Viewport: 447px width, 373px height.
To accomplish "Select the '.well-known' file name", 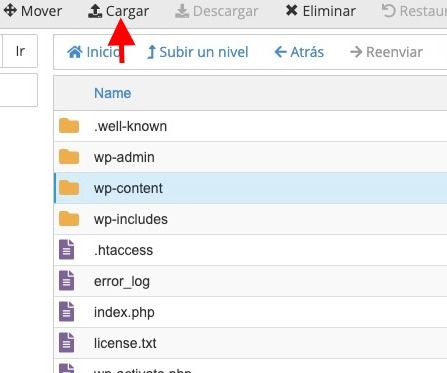I will point(130,126).
